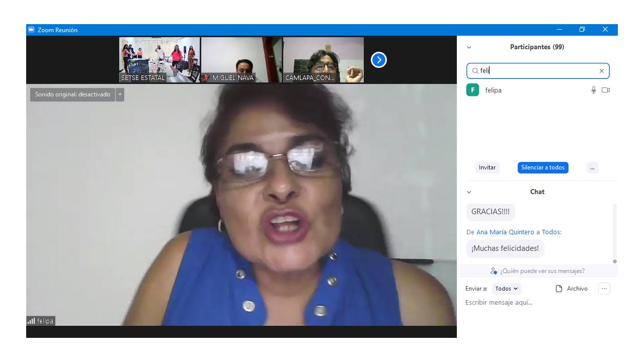Image resolution: width=644 pixels, height=362 pixels.
Task: Click the GRACIAS!!!! chat message
Action: tap(491, 212)
